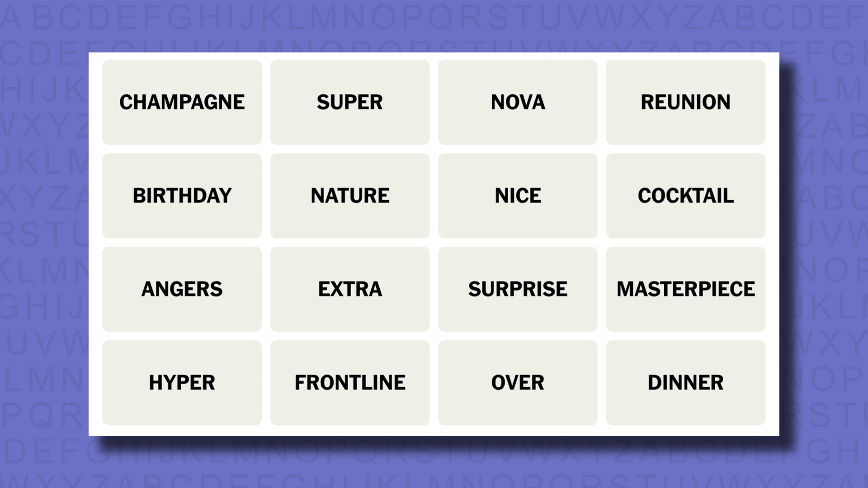Viewport: 868px width, 488px height.
Task: Select the REUNION tile
Action: tap(685, 102)
